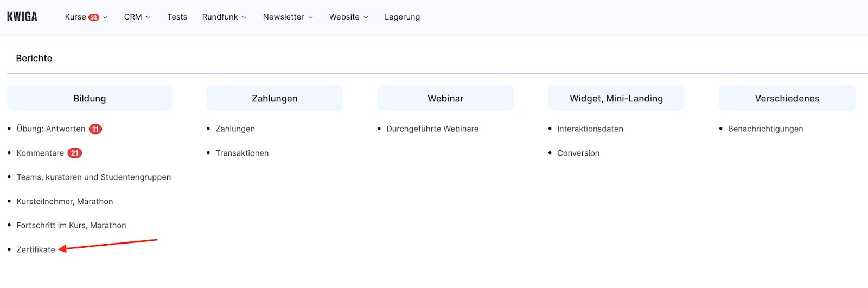Click the red 11 badge beside Übung: Antworten
This screenshot has width=868, height=288.
[x=95, y=129]
